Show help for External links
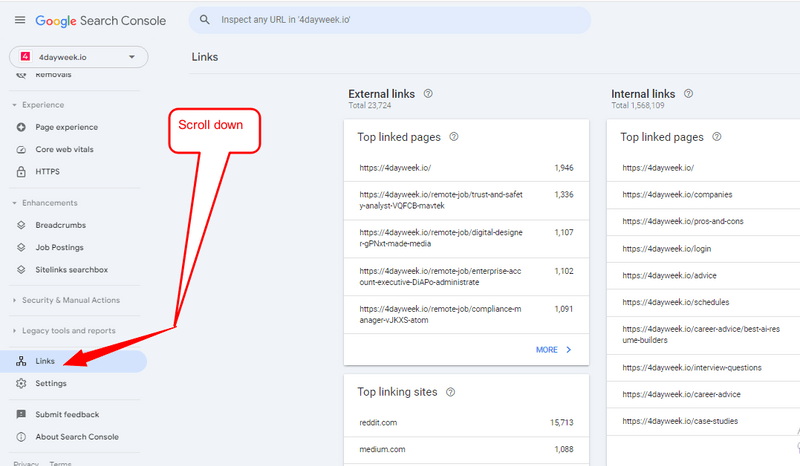800x466 pixels. 428,93
